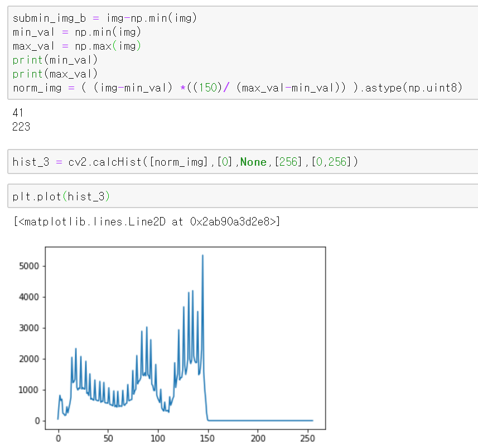Click the output value 41
Viewport: 478px width, 448px height.
tap(18, 113)
